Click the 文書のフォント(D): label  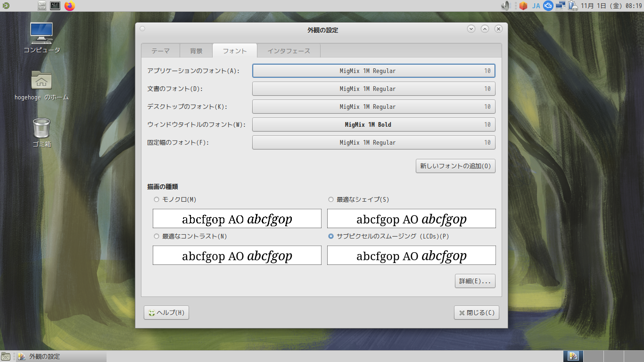[175, 89]
